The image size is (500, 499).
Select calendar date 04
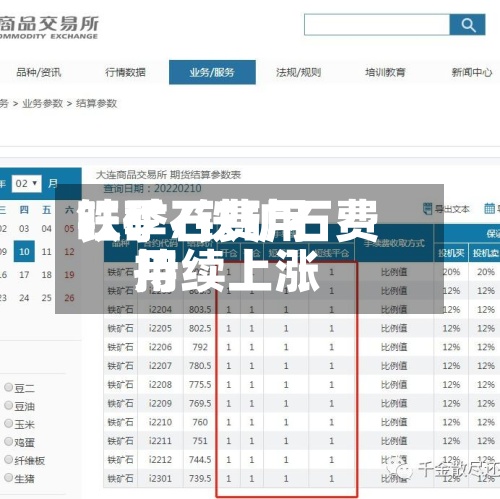(46, 229)
